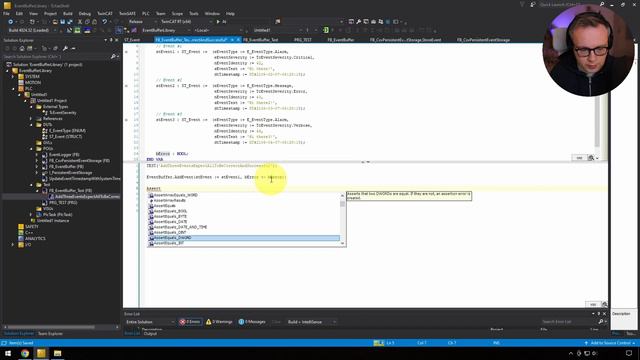Screen dimensions: 640x360
Task: Click the Solution Explorer search magnifier icon
Action: tap(113, 56)
